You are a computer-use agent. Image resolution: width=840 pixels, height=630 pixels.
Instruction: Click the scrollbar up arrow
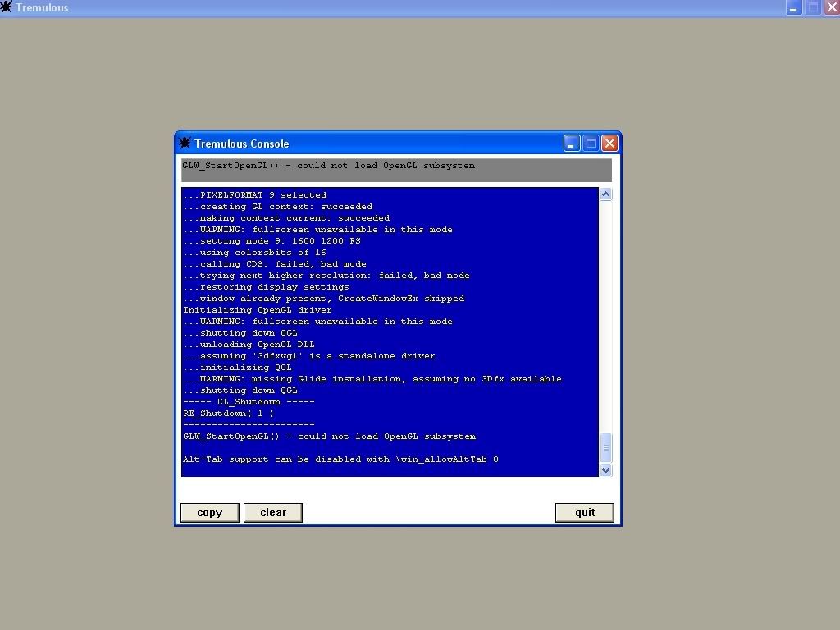605,194
